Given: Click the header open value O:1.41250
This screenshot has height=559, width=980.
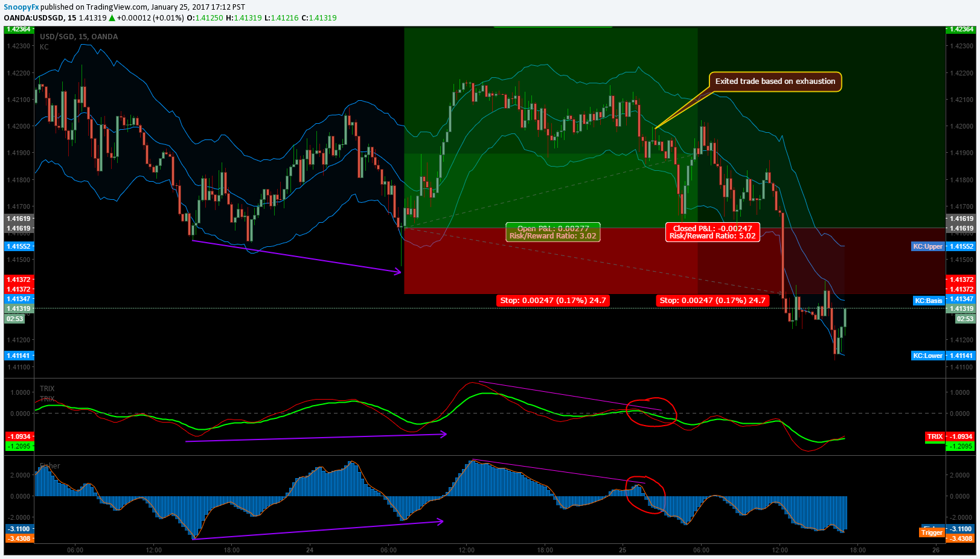Looking at the screenshot, I should [x=205, y=18].
